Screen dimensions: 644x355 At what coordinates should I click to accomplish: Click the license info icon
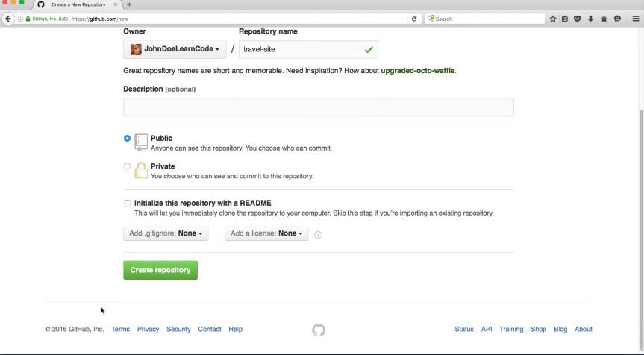tap(318, 235)
